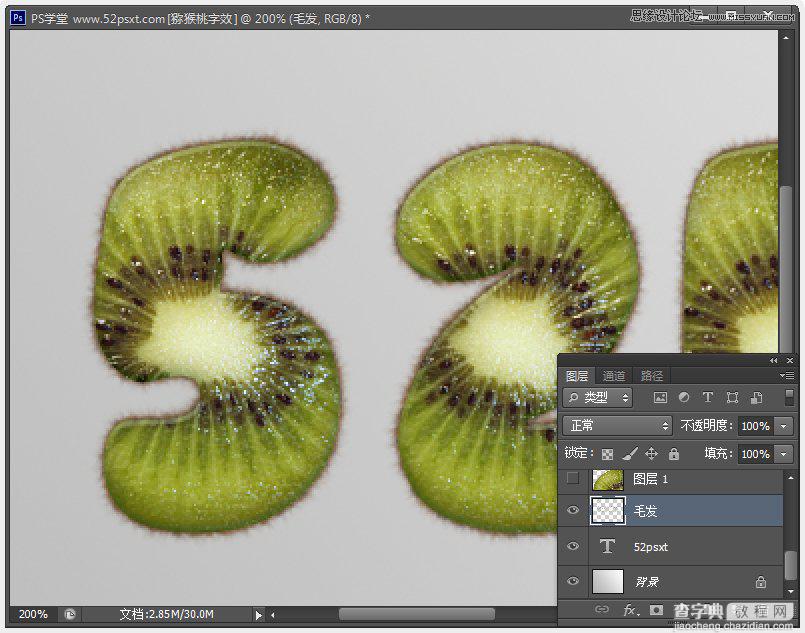The width and height of the screenshot is (805, 633).
Task: Lock image pixels brush icon
Action: [x=630, y=453]
